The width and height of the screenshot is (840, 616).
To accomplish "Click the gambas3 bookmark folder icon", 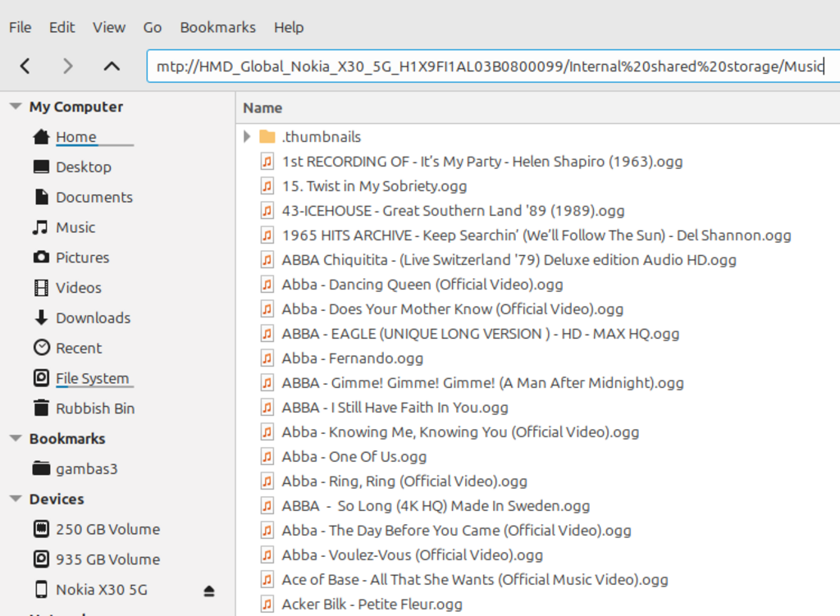I will tap(41, 468).
